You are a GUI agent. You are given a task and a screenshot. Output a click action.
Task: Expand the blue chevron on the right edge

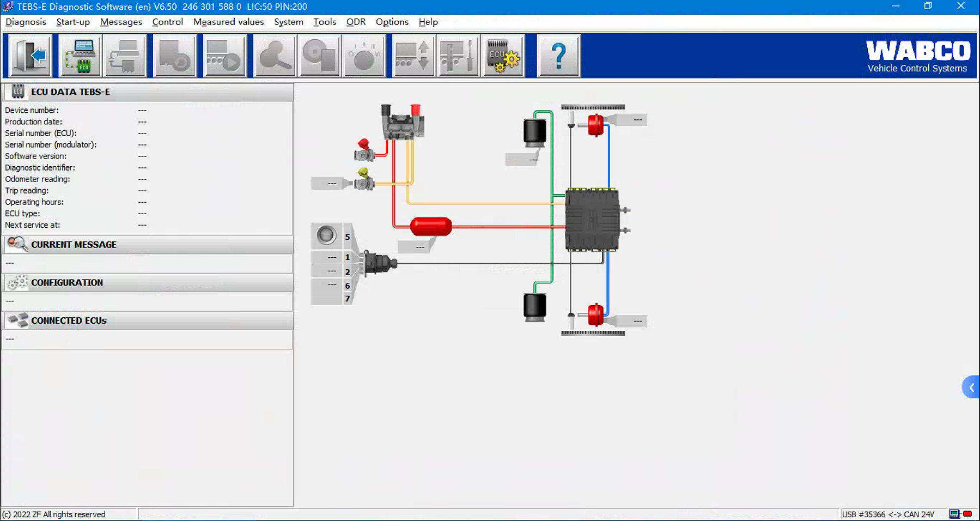point(971,387)
